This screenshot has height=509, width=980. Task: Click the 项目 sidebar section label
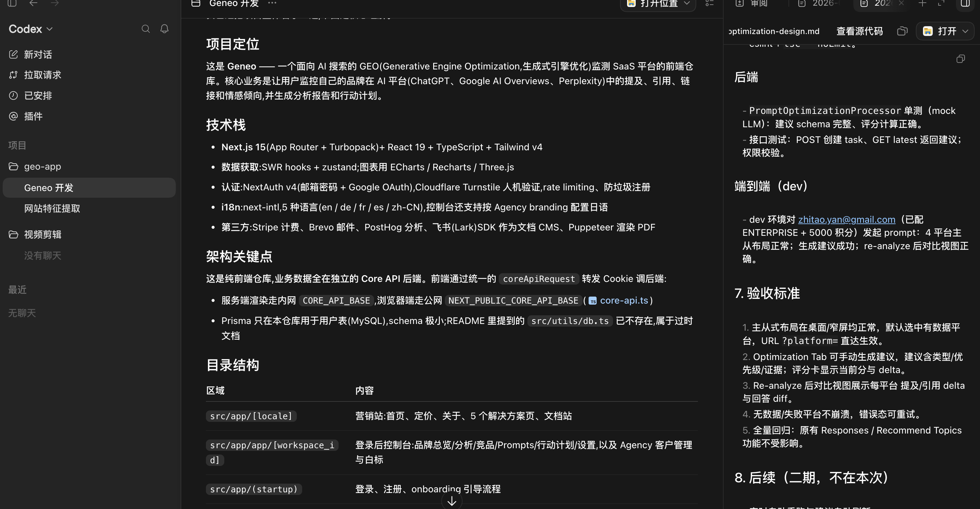[17, 145]
